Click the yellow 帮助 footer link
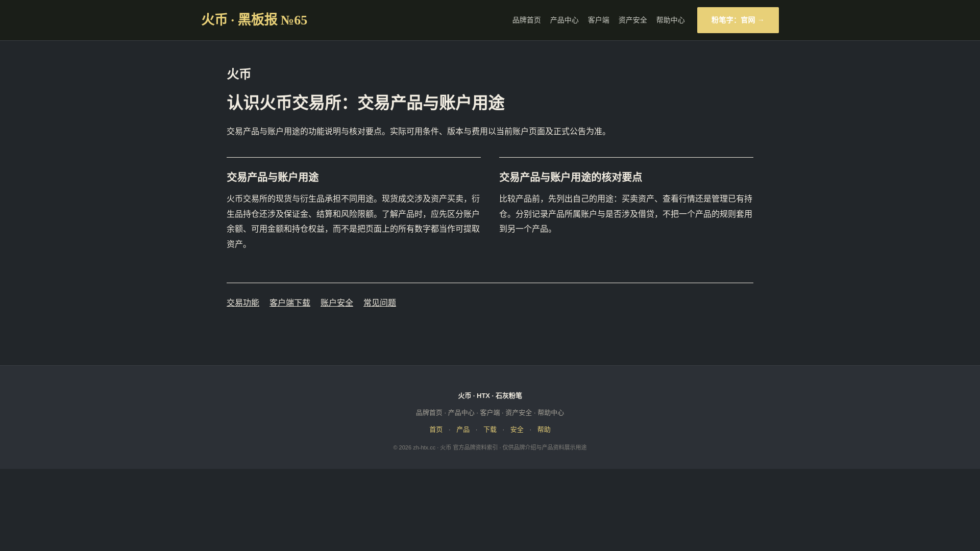The image size is (980, 551). tap(544, 429)
